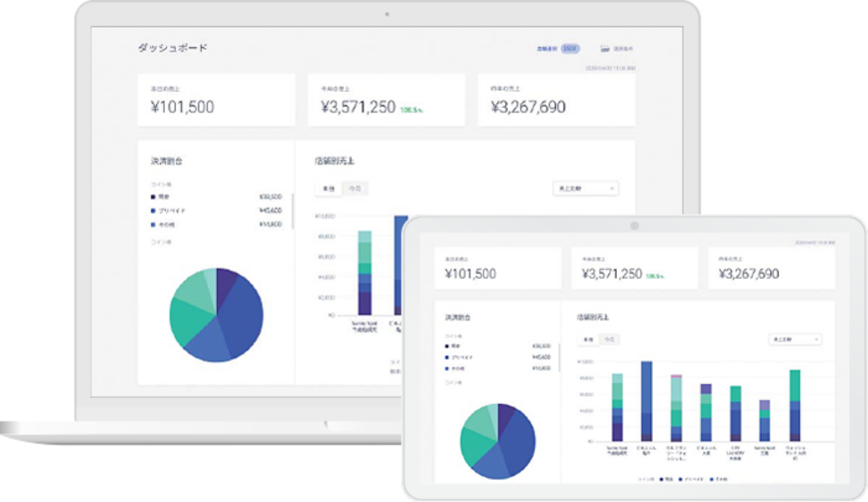Click the 決済割合 heading on the tablet
The height and width of the screenshot is (502, 868).
tap(457, 317)
